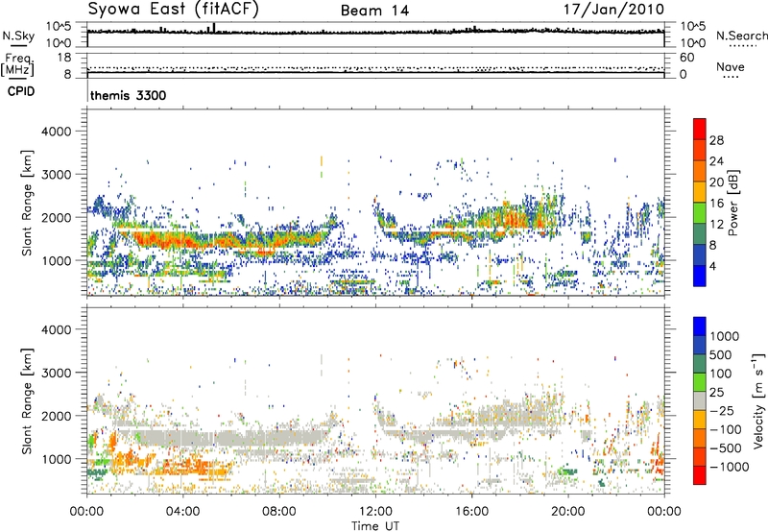768x532 pixels.
Task: Click the "Syowa East (fitACF)" plot title
Action: pos(174,9)
